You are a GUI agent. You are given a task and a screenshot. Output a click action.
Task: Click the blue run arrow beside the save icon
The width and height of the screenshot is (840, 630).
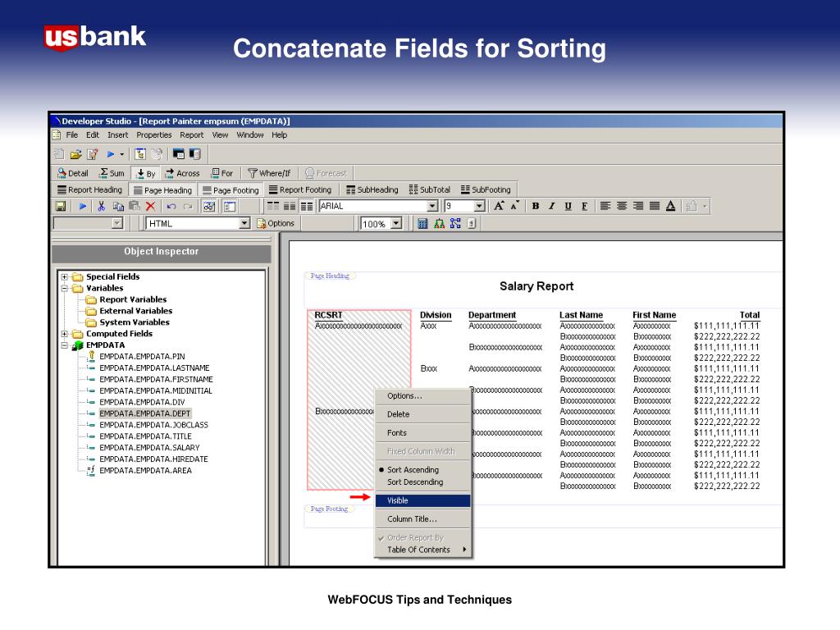click(83, 206)
